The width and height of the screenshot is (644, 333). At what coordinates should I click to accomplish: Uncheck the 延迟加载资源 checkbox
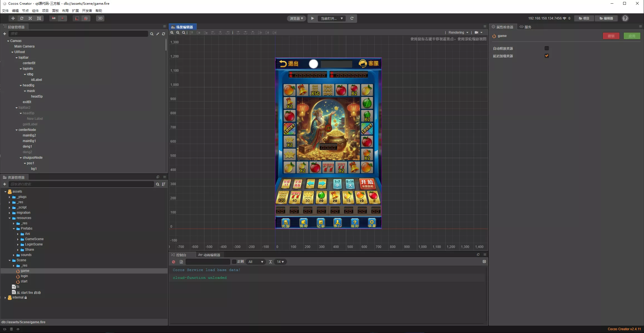coord(547,56)
